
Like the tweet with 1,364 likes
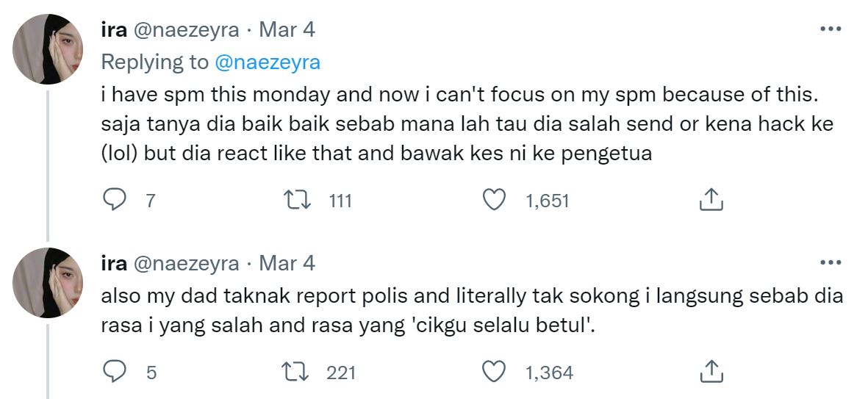(494, 372)
